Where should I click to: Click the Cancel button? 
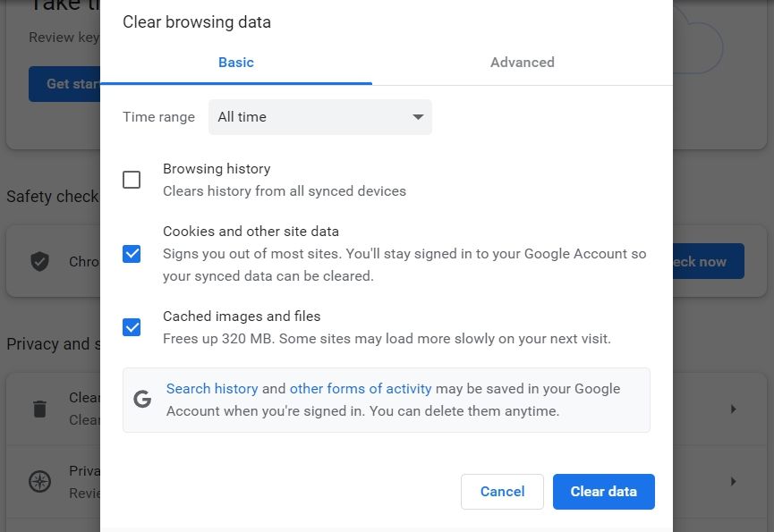(502, 491)
